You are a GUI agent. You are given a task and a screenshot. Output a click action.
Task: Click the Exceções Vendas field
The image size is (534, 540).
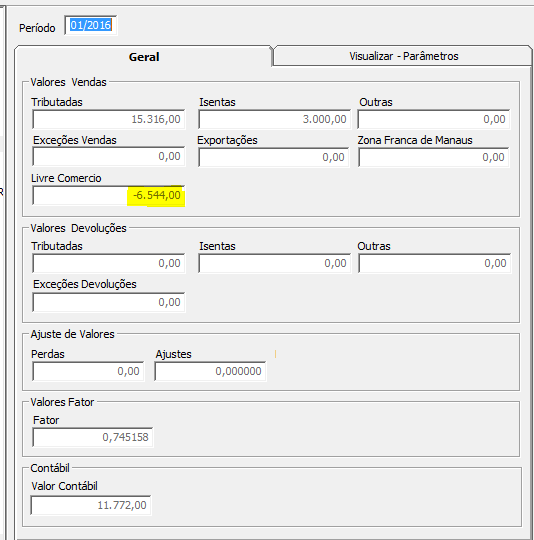[x=108, y=157]
